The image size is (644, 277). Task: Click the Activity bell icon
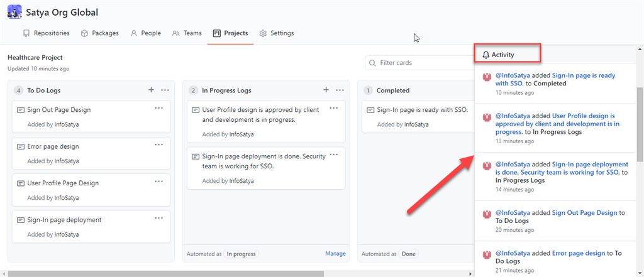486,55
